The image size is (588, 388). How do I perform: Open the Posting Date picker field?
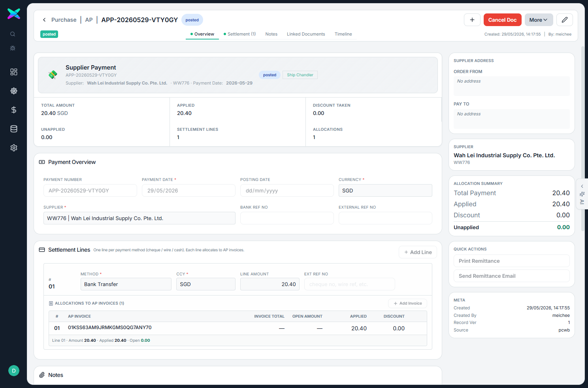(287, 190)
